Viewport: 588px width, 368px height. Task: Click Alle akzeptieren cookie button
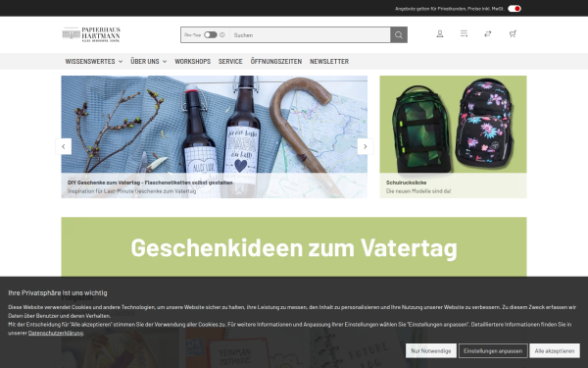click(555, 350)
